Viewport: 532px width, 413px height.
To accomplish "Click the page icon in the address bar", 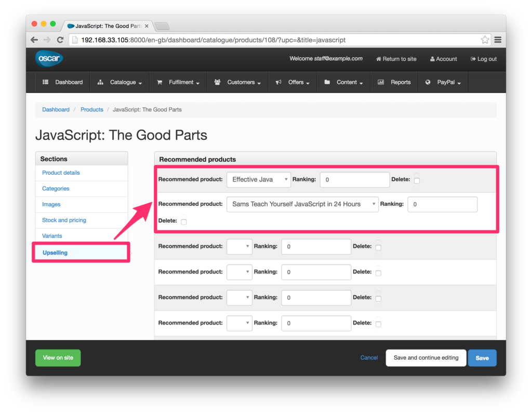I will (x=75, y=40).
